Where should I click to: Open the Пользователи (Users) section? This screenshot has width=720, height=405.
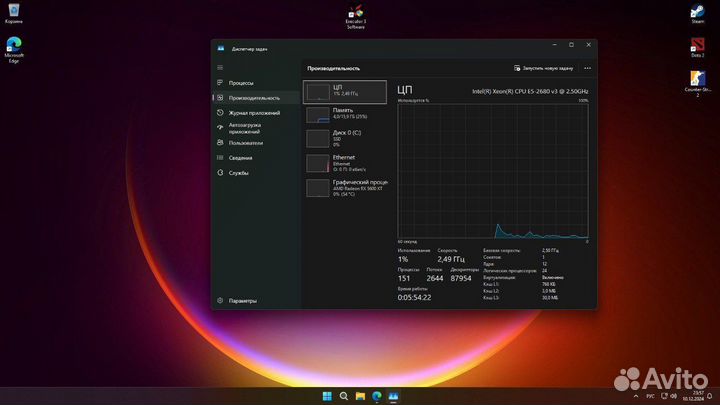click(245, 143)
